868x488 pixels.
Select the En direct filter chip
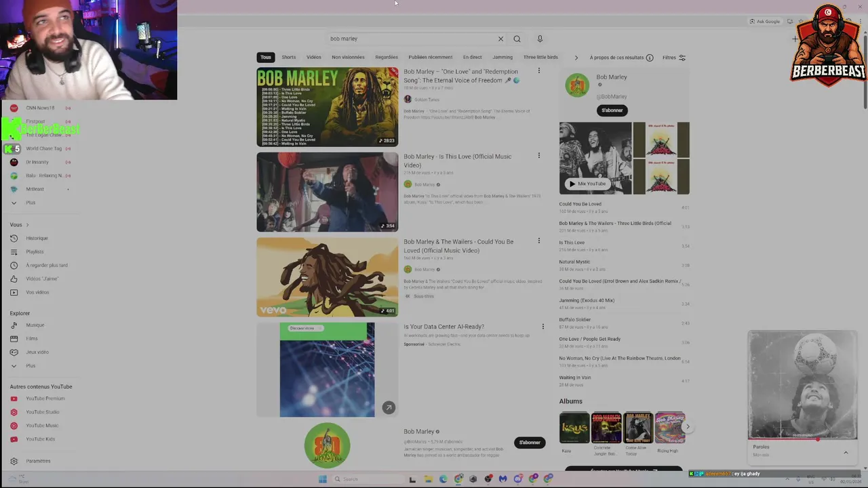click(x=473, y=58)
